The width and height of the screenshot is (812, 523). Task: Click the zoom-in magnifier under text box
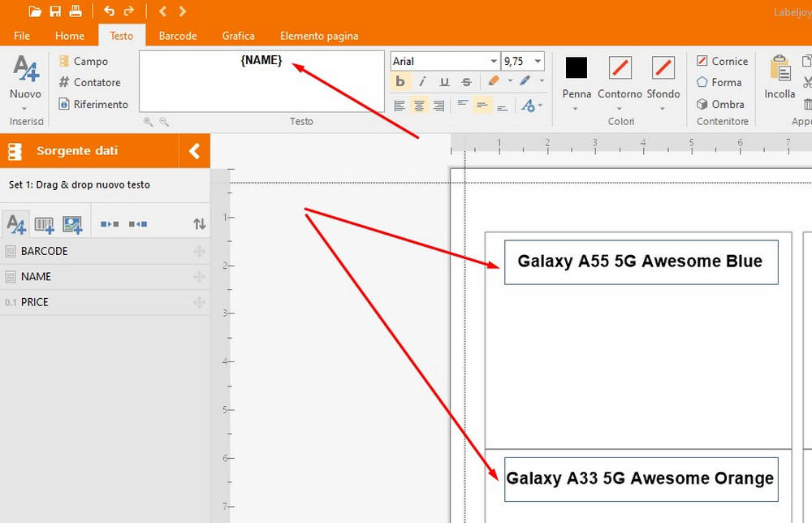[x=148, y=121]
